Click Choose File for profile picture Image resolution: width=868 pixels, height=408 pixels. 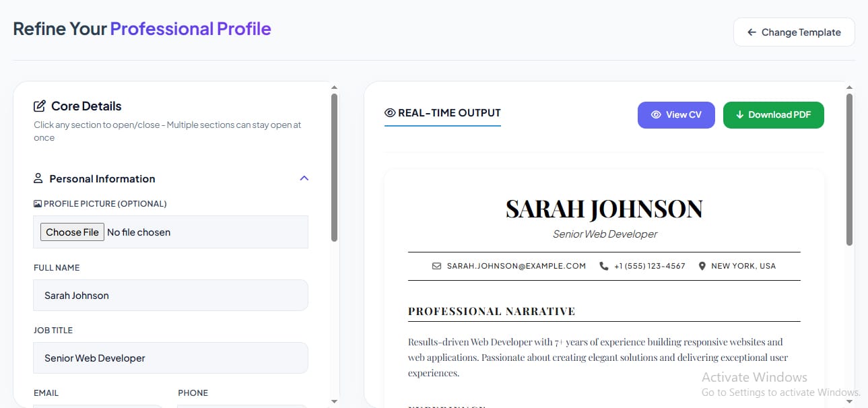(x=73, y=232)
